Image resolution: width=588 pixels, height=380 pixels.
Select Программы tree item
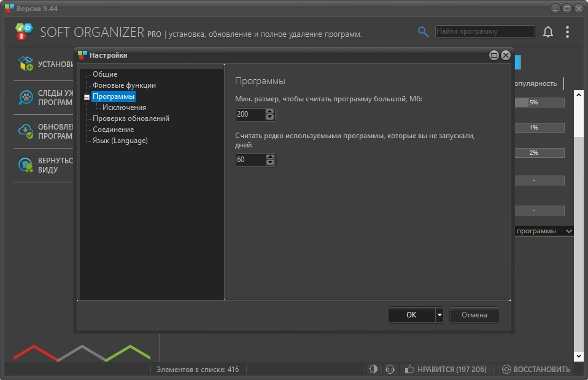[114, 96]
